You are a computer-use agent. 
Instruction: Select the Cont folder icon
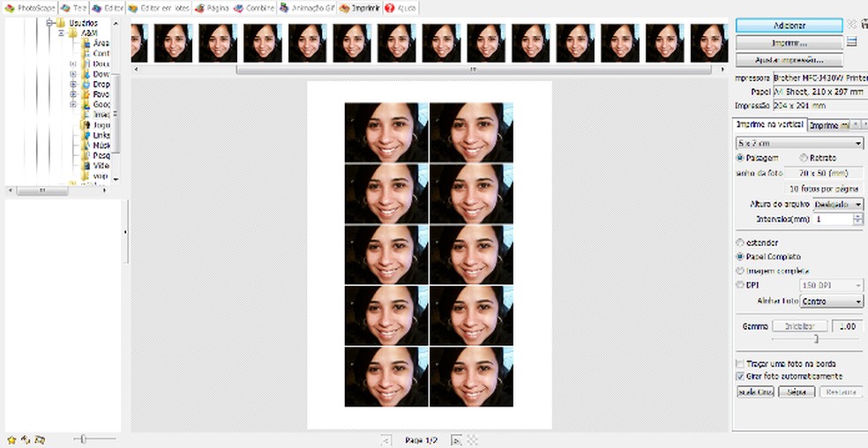(x=86, y=53)
